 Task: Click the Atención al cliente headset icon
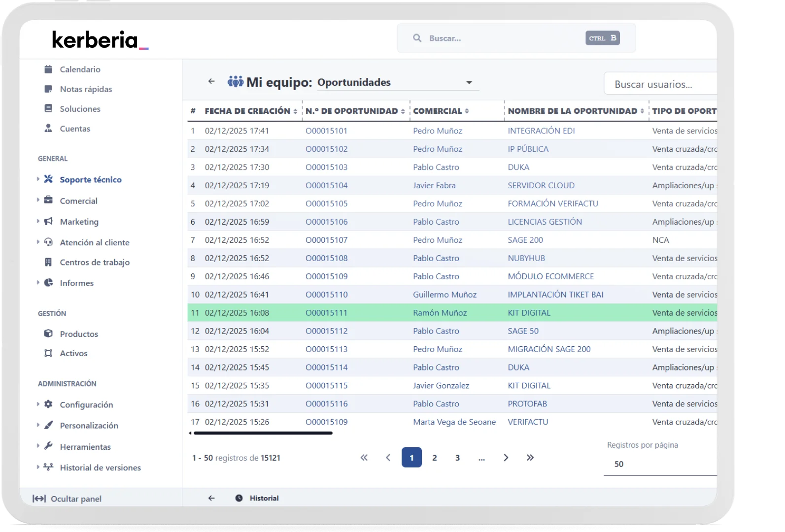point(48,242)
